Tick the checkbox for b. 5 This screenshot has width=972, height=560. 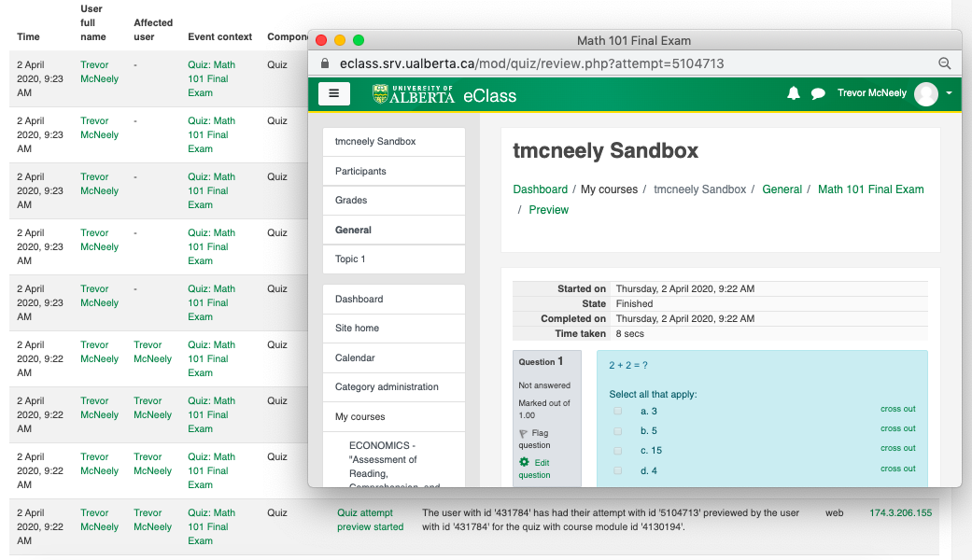pos(617,431)
